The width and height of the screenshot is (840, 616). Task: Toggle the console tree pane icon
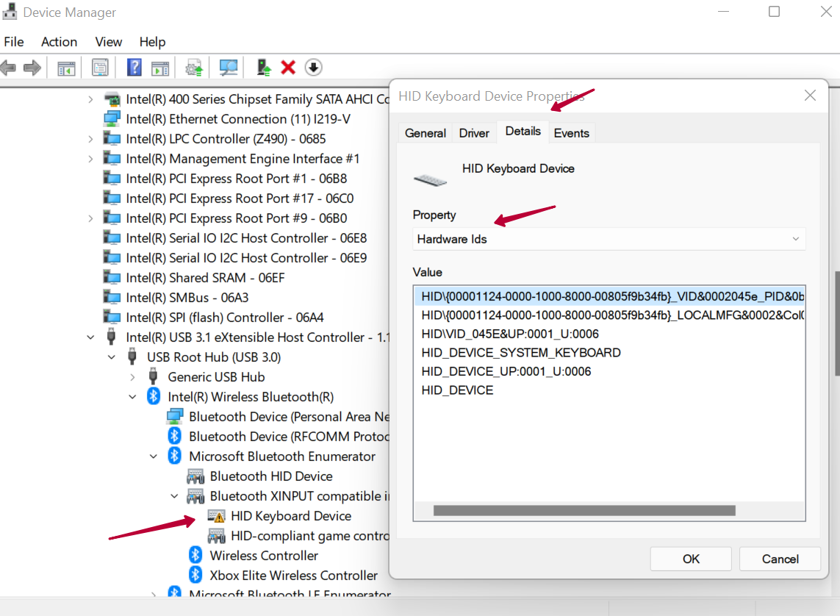(x=66, y=68)
